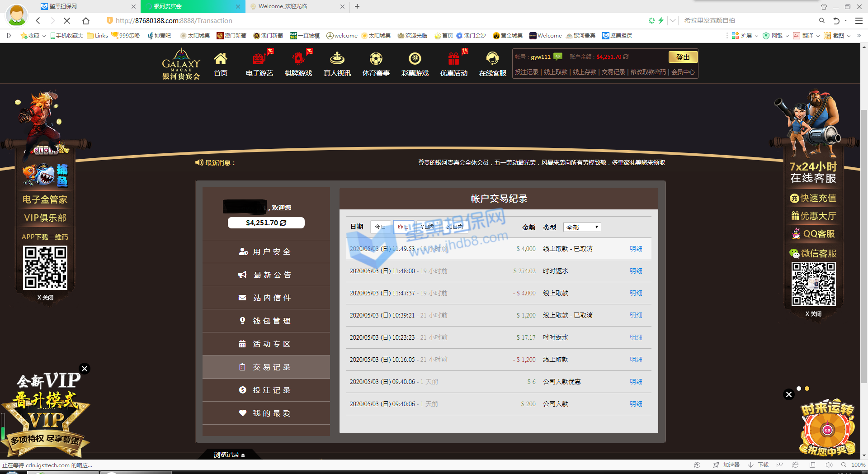
Task: Switch to the 鉴黑担保网 browser tab
Action: (86, 6)
